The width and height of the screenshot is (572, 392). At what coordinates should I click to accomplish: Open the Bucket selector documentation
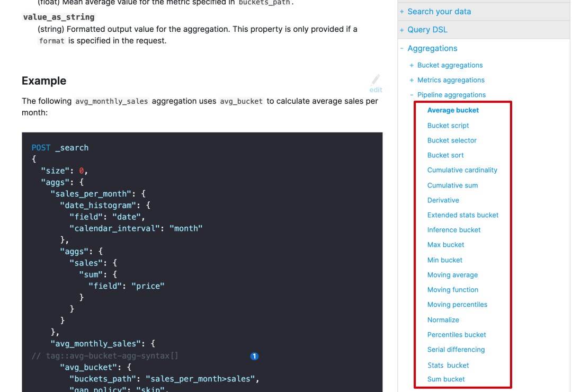pyautogui.click(x=452, y=140)
